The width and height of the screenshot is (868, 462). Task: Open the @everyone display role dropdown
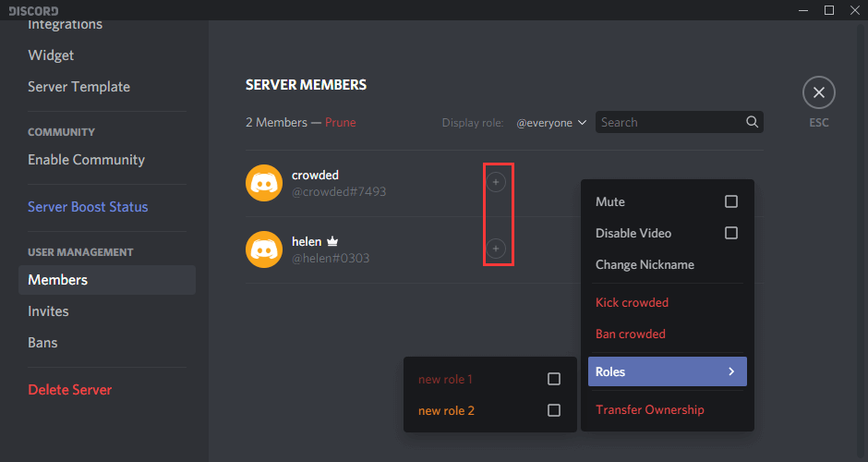[551, 123]
